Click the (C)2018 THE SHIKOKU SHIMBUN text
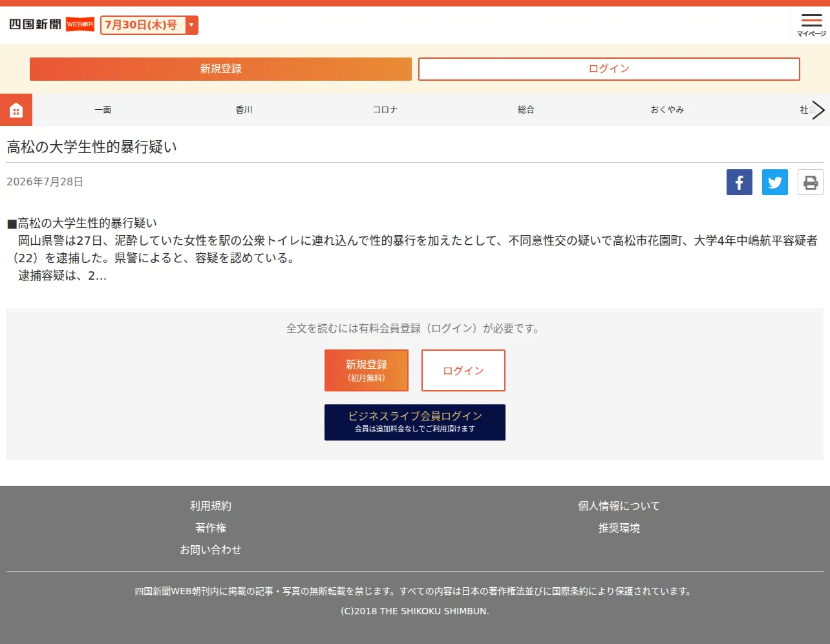830x644 pixels. coord(415,611)
